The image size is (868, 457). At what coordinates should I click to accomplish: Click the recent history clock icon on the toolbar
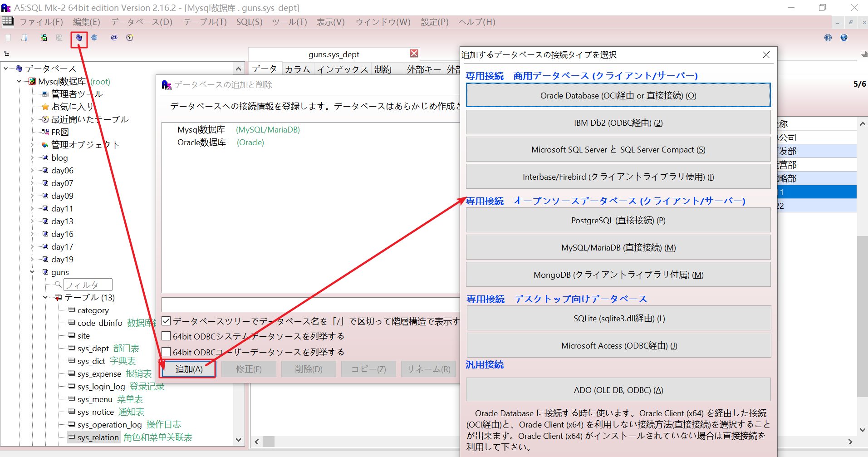tap(129, 38)
